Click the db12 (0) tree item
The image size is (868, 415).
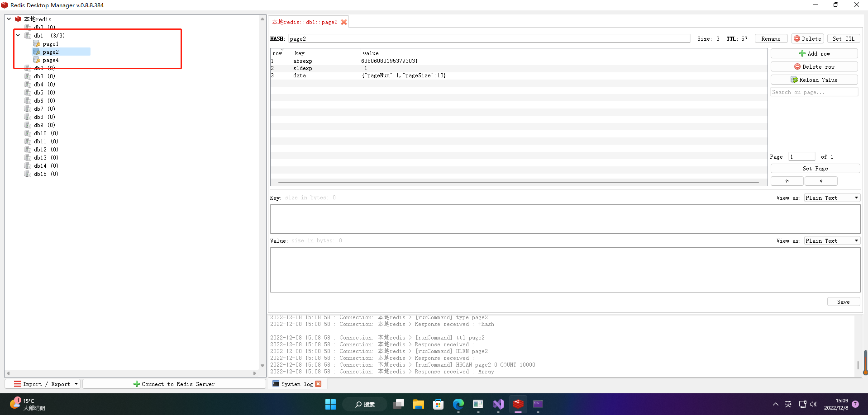(46, 150)
